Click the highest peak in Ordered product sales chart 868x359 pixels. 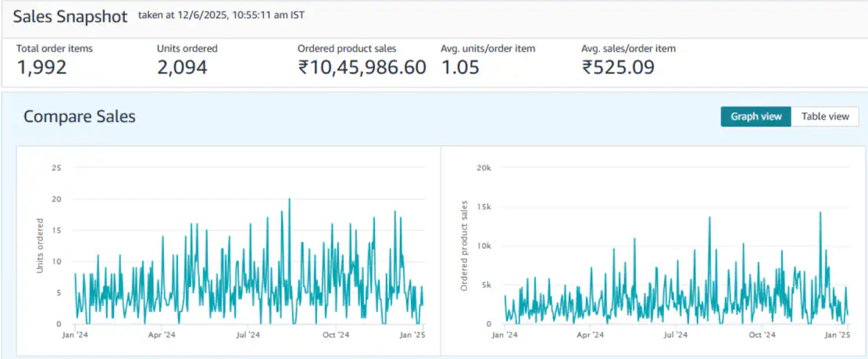tap(820, 212)
